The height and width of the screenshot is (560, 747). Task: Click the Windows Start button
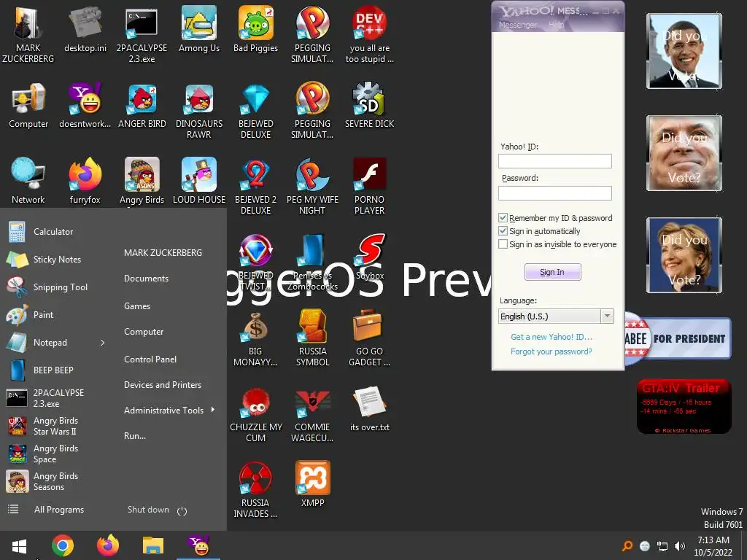[19, 546]
